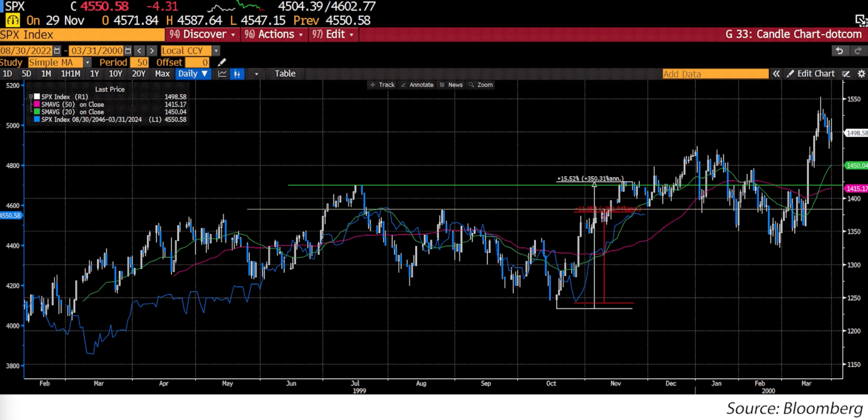Open the calendar icon beside the 08/30/2022 date
Screen dimensions: 868x420
click(x=57, y=50)
